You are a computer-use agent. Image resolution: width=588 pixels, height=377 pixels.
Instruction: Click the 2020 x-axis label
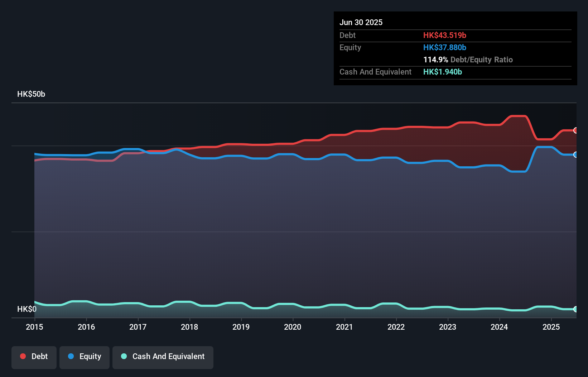(x=293, y=327)
